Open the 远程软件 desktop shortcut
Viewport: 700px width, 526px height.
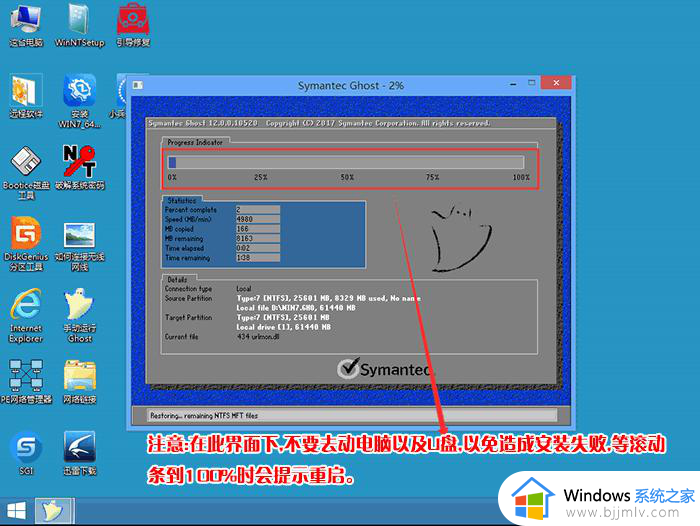coord(26,96)
